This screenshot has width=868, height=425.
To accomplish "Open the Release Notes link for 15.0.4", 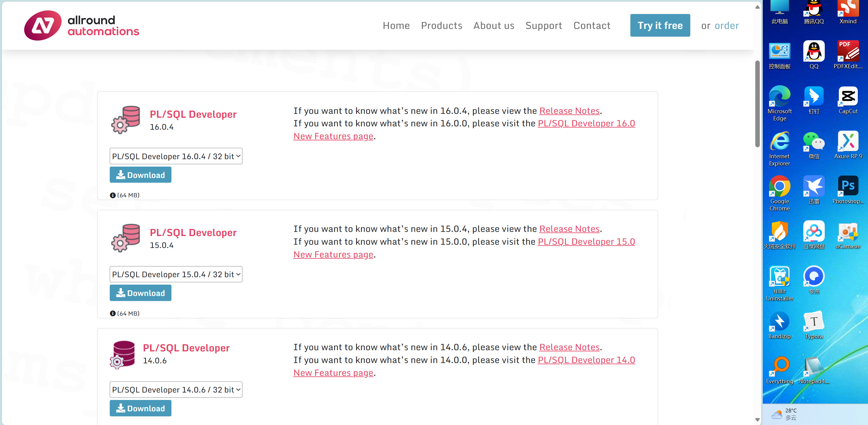I will tap(569, 229).
